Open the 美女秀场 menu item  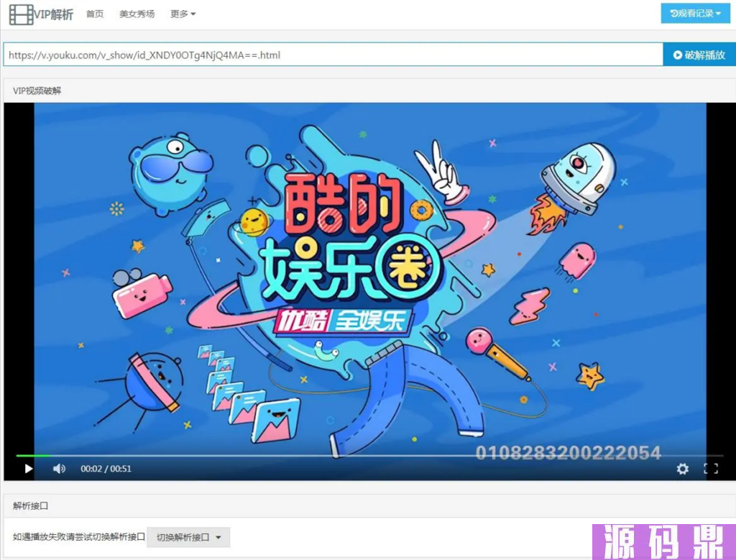coord(137,14)
